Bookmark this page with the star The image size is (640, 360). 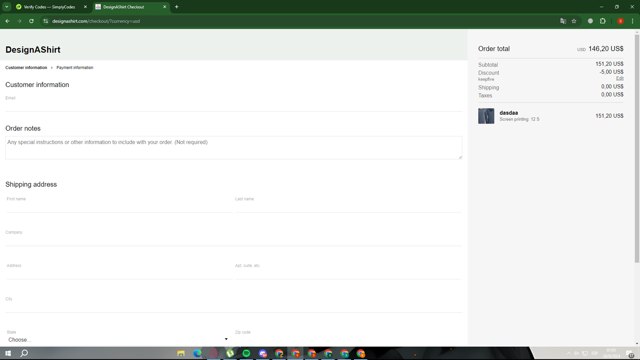click(574, 21)
